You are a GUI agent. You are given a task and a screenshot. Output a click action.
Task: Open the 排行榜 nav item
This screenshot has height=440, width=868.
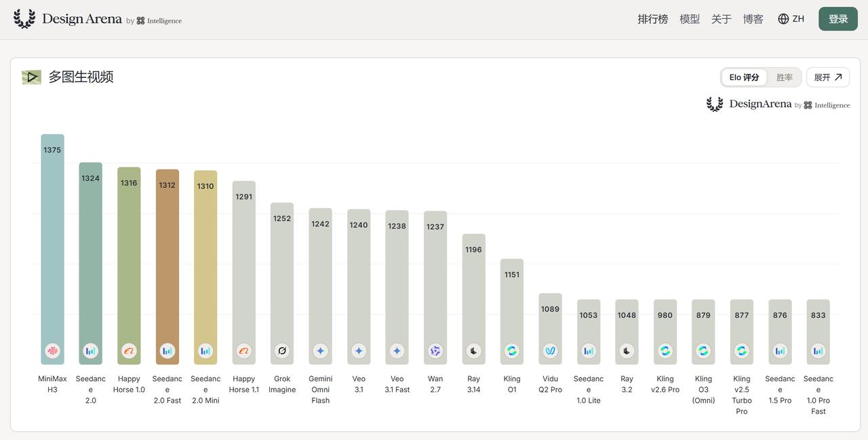[653, 19]
